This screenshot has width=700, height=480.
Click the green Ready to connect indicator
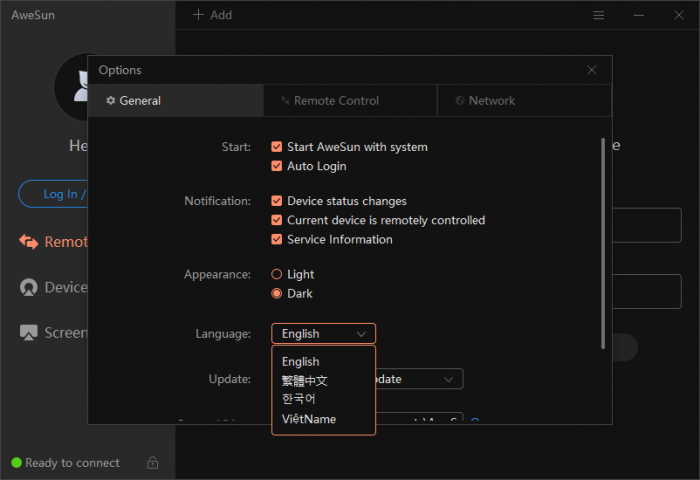tap(16, 463)
